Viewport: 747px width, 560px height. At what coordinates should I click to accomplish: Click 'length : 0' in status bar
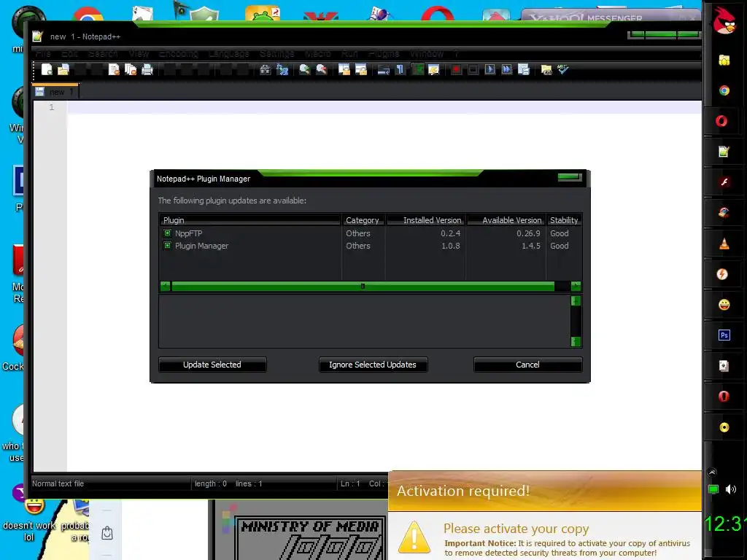[211, 483]
